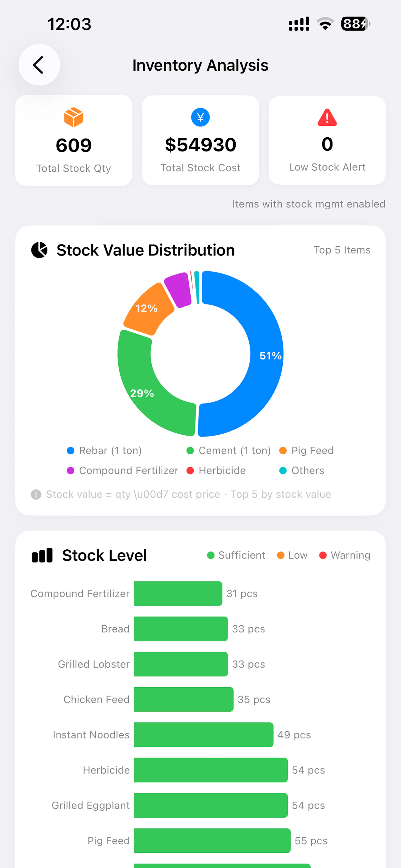Tap the Top 5 Items label
The image size is (401, 868).
tap(342, 250)
